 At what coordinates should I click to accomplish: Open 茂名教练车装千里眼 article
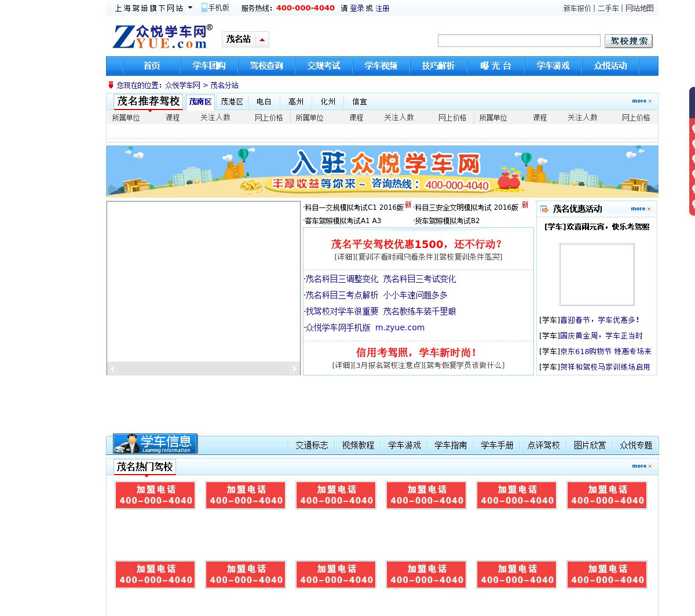[x=419, y=311]
